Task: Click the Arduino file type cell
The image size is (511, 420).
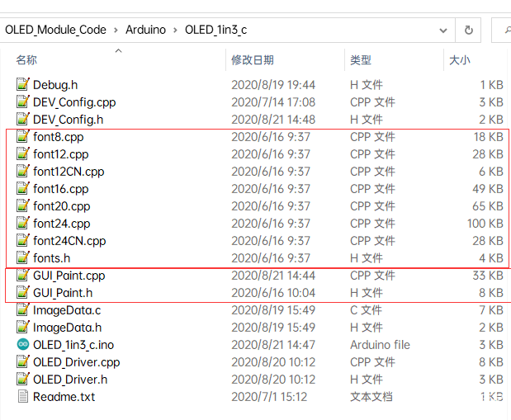Action: (380, 345)
